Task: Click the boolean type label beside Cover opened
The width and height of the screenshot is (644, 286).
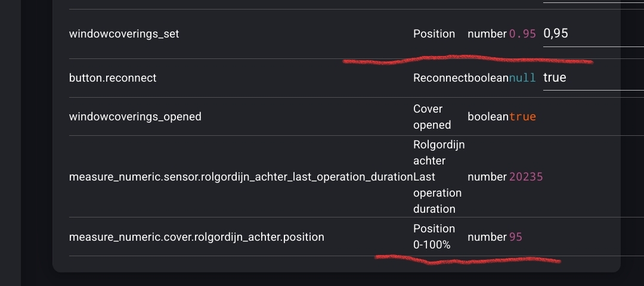Action: [x=488, y=117]
